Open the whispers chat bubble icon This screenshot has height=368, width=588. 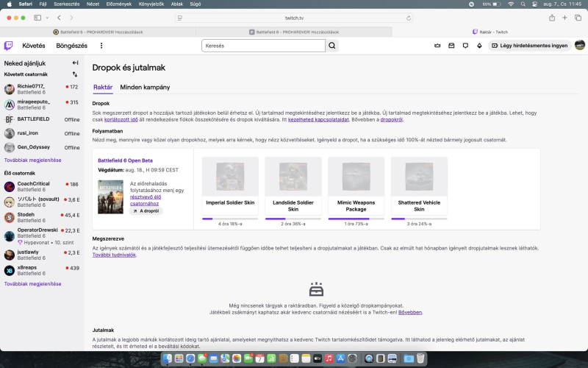[x=465, y=46]
